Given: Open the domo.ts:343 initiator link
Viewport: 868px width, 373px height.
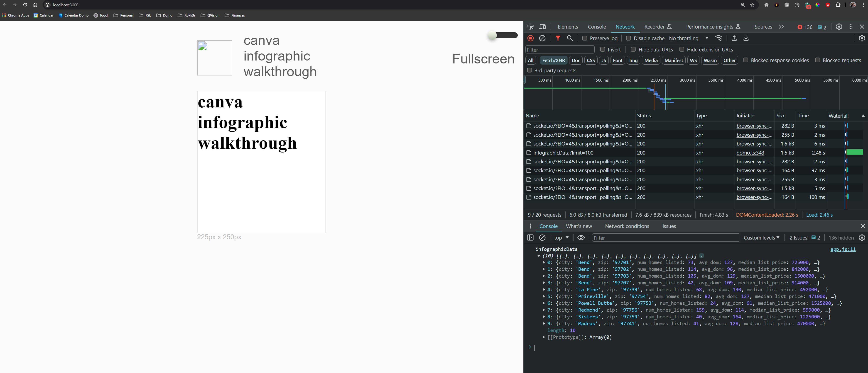Looking at the screenshot, I should (750, 153).
